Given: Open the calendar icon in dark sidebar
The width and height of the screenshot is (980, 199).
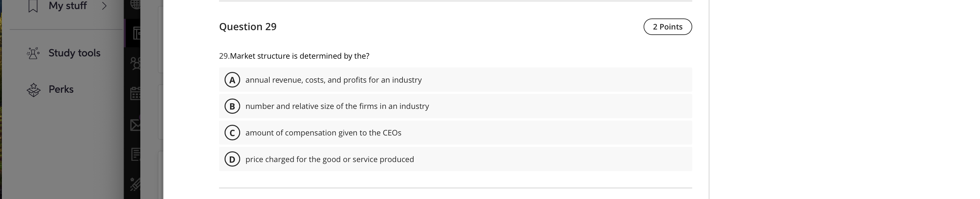Looking at the screenshot, I should (x=135, y=94).
